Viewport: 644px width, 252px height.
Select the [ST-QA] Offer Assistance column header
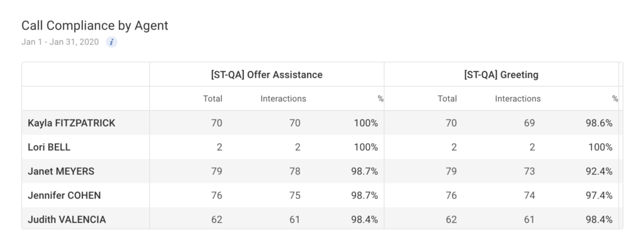coord(267,74)
